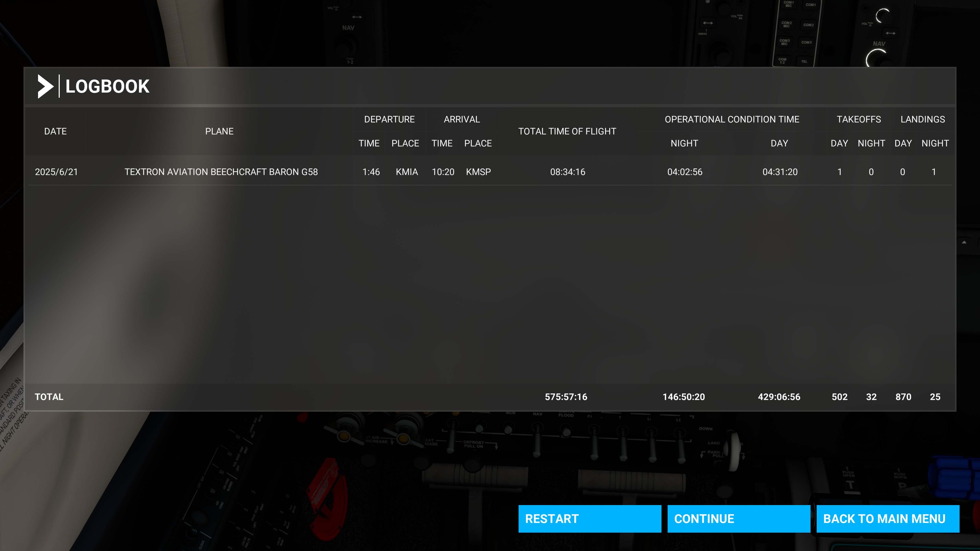Click the NIGHT subheader under OPERATIONAL CONDITION TIME
This screenshot has height=551, width=980.
[x=684, y=143]
